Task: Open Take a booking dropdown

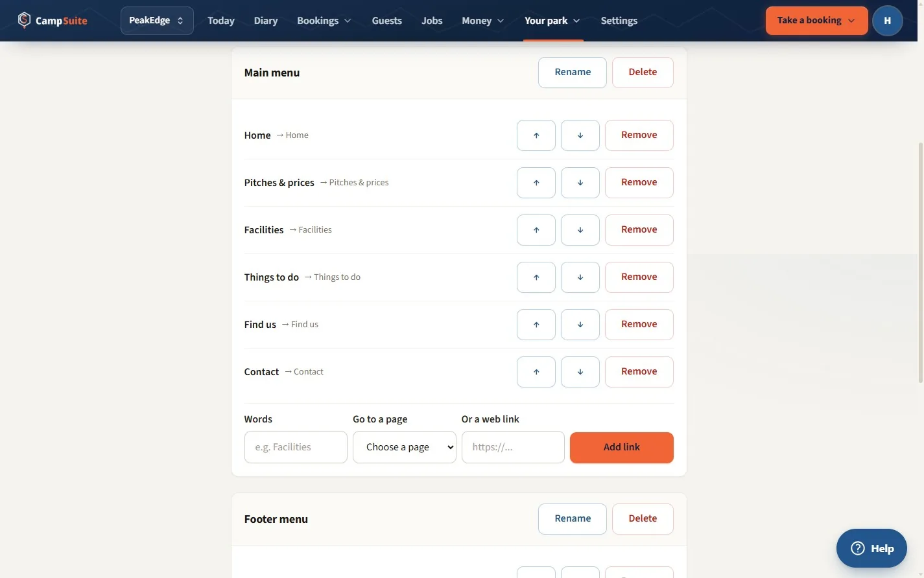Action: (x=816, y=21)
